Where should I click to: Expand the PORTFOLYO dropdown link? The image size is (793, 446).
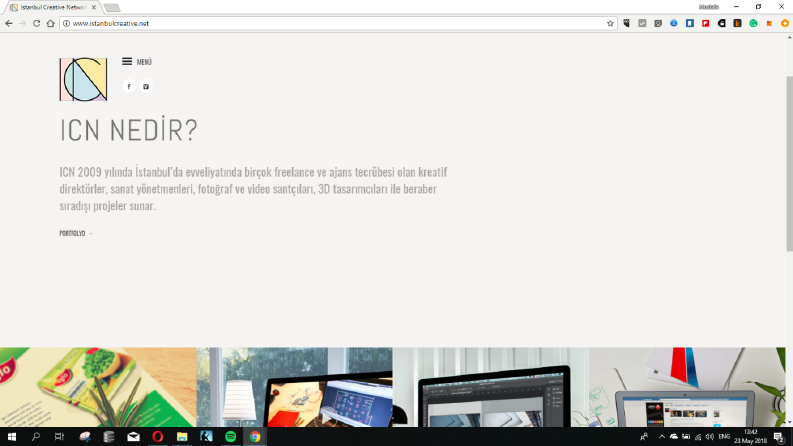(x=76, y=234)
